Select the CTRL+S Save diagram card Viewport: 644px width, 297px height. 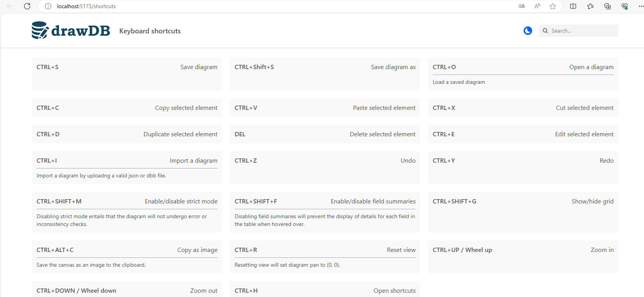tap(127, 74)
